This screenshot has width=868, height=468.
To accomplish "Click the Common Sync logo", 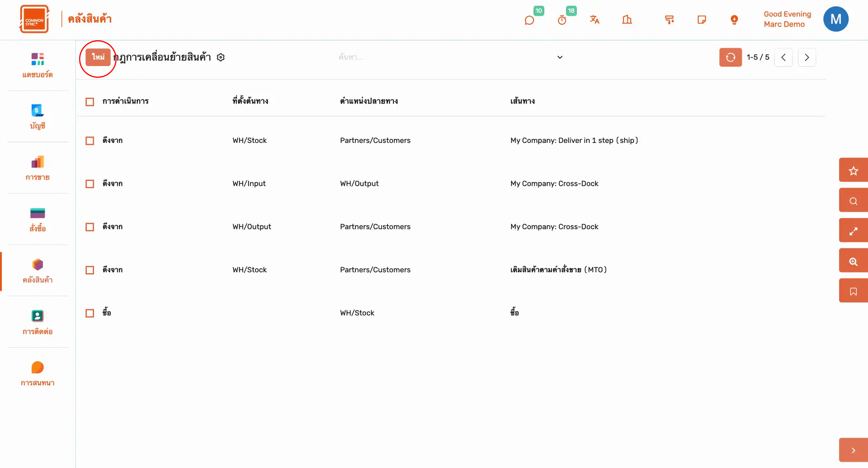I will (x=34, y=19).
